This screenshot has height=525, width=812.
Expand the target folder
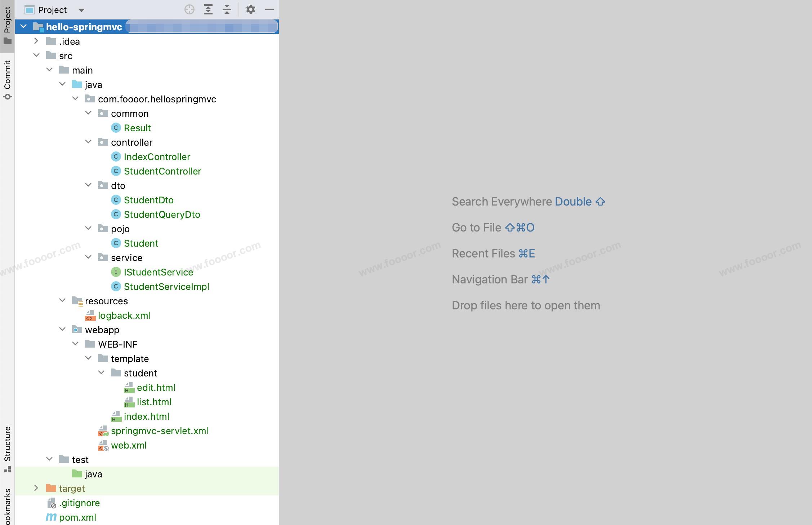(36, 488)
